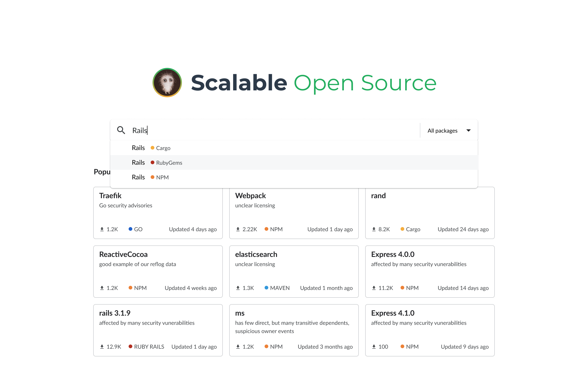Click the dropdown arrow beside All packages
The width and height of the screenshot is (588, 367).
[469, 131]
